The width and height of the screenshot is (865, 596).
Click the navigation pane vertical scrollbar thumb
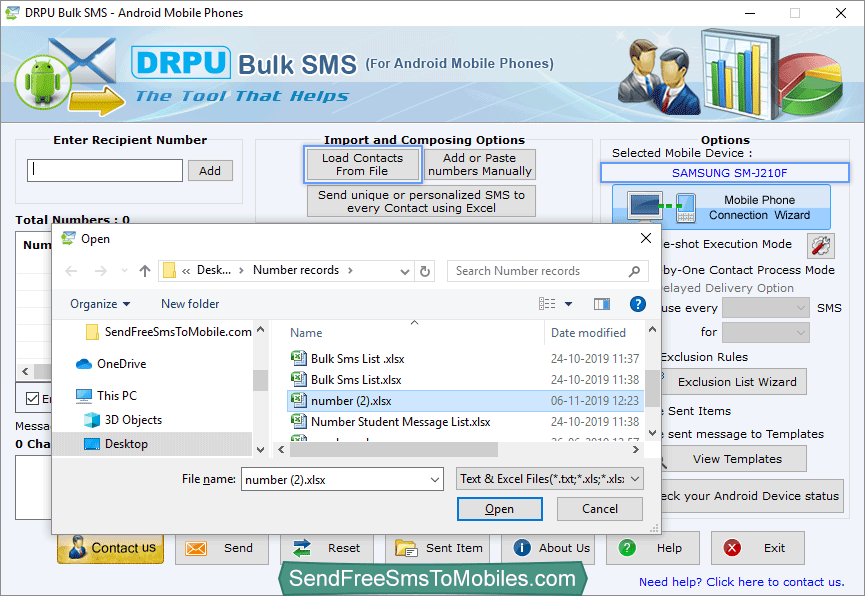point(260,380)
